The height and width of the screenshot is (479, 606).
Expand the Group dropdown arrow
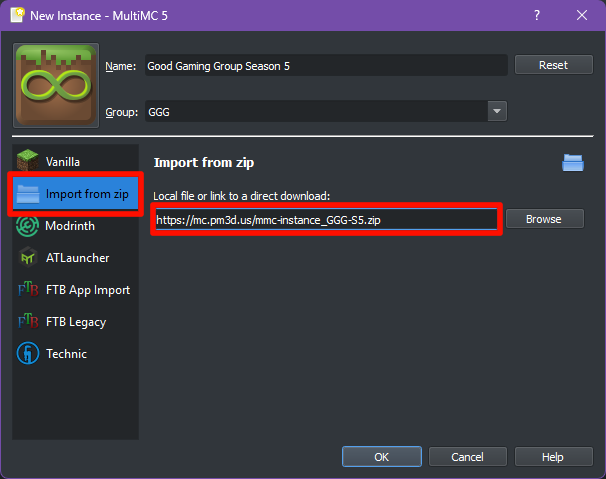(497, 112)
